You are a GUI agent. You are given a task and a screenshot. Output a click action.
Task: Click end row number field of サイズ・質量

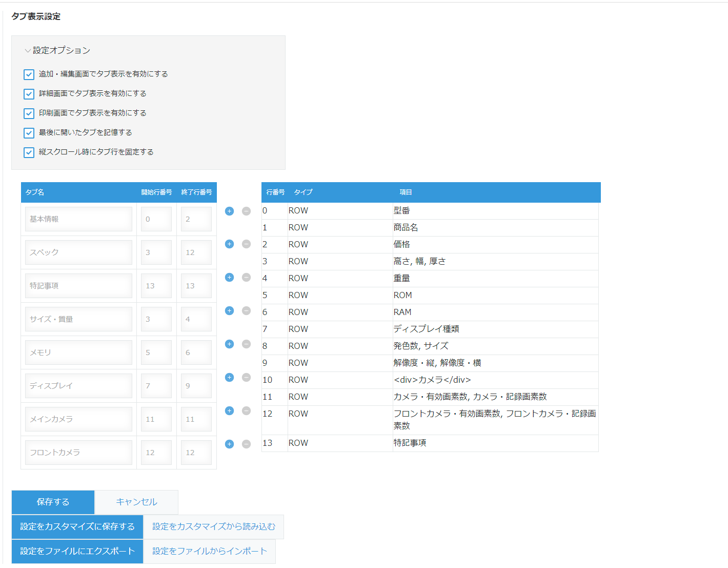(196, 319)
